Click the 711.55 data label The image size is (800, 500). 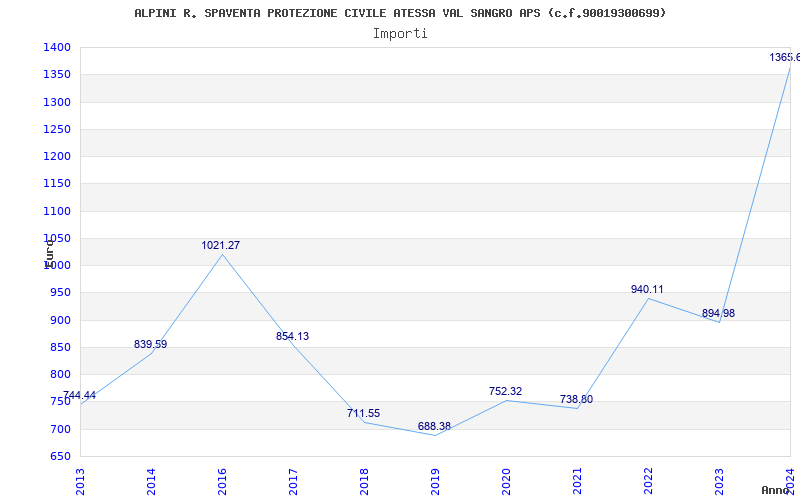363,413
